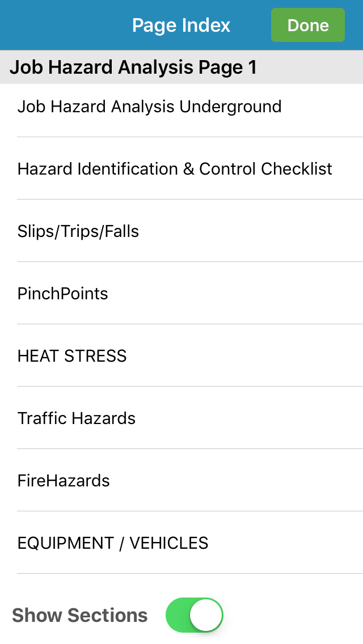Tap the word Hazards beside Traffic
Viewport: 363px width, 644px height.
click(x=103, y=418)
